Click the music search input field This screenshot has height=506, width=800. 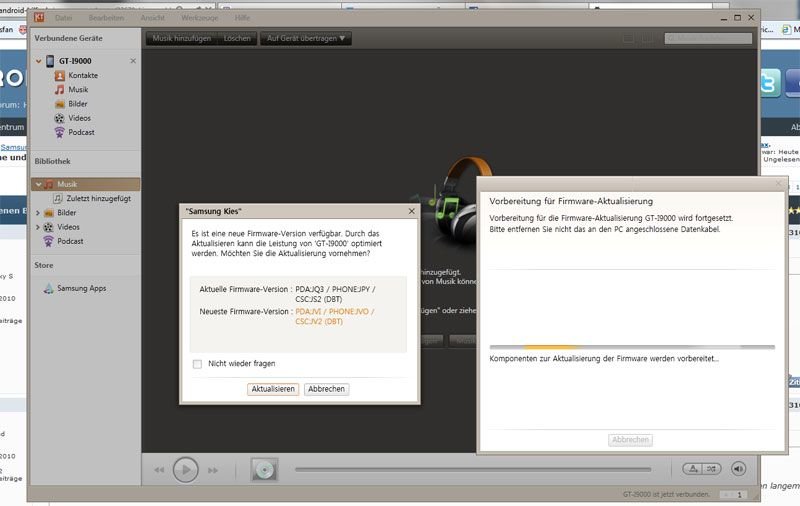point(708,38)
